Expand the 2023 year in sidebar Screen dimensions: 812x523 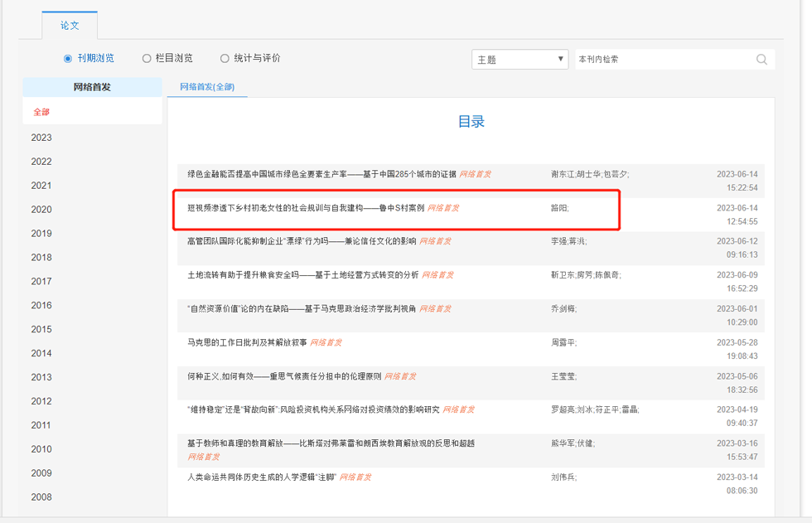coord(41,138)
